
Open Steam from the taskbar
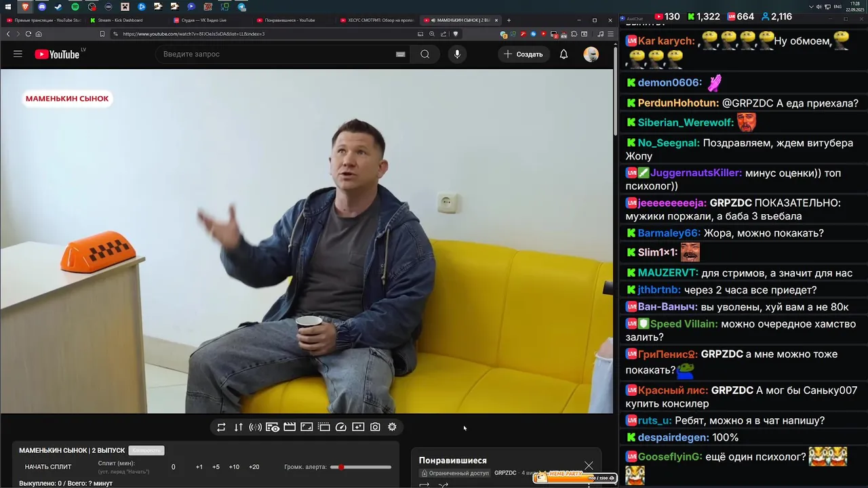pos(58,7)
